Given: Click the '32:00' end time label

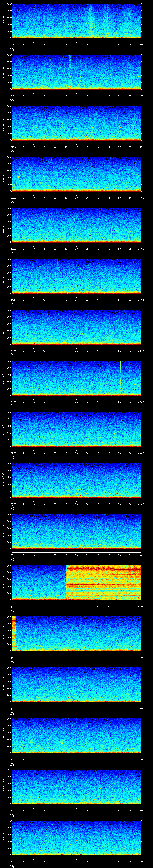Looking at the screenshot, I should coord(141,147).
